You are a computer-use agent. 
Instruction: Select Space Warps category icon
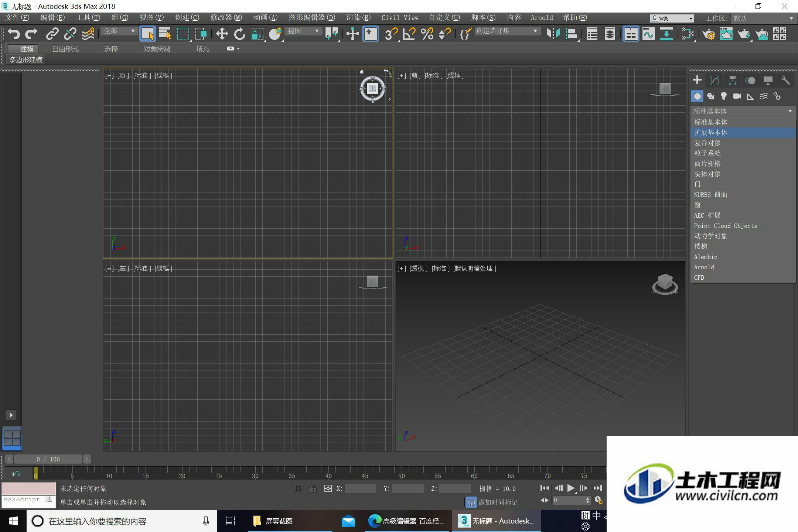coord(764,96)
